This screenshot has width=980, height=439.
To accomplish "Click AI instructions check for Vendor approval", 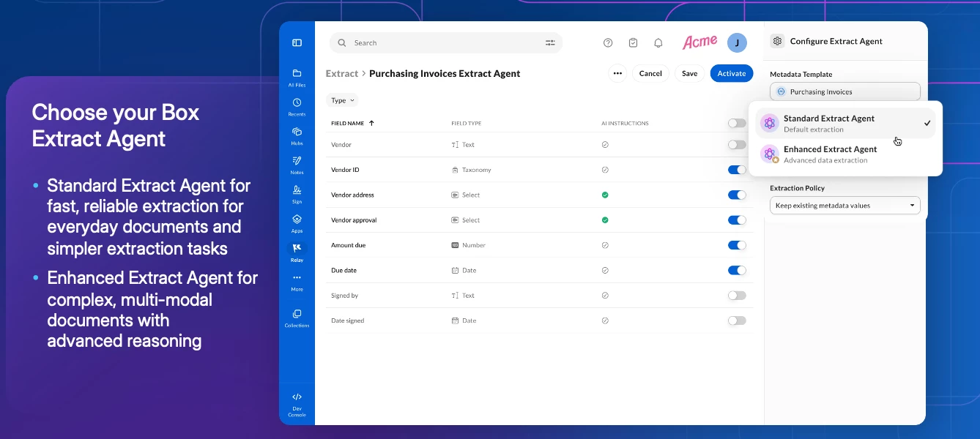I will (x=605, y=219).
